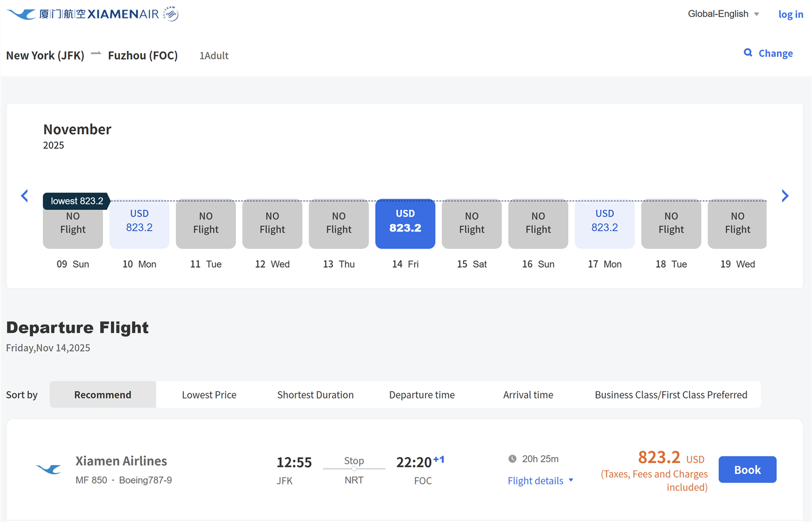Advance to later dates with right arrow
This screenshot has height=522, width=812.
(785, 196)
